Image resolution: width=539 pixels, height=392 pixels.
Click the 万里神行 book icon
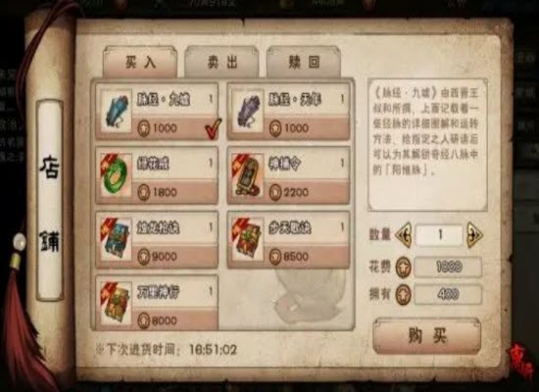pyautogui.click(x=117, y=304)
